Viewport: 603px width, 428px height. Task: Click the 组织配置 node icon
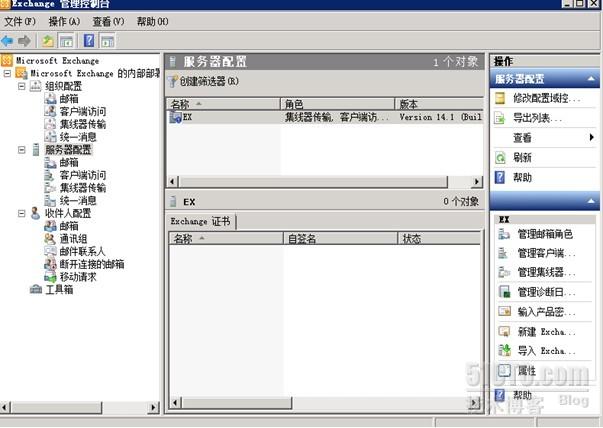tap(35, 86)
